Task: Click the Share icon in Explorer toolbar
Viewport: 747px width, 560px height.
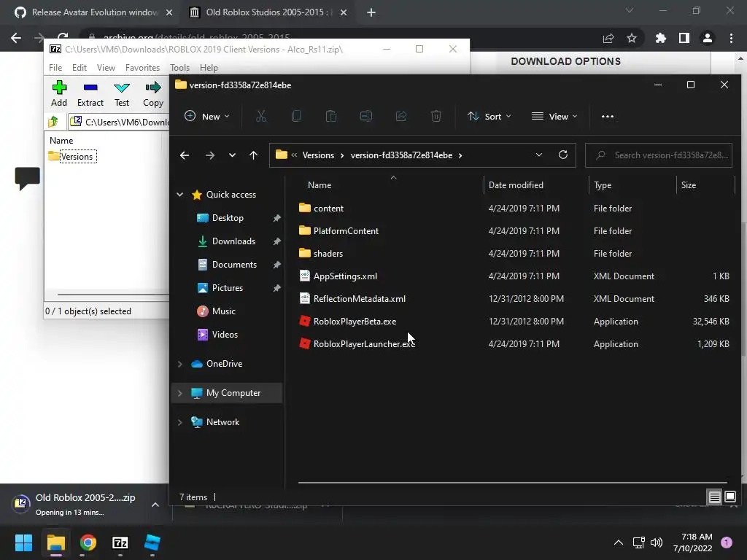Action: click(401, 116)
